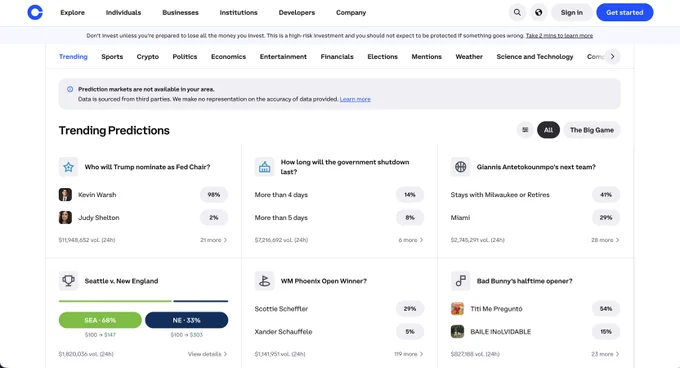Switch to the Entertainment category tab
The width and height of the screenshot is (680, 368).
coord(283,57)
